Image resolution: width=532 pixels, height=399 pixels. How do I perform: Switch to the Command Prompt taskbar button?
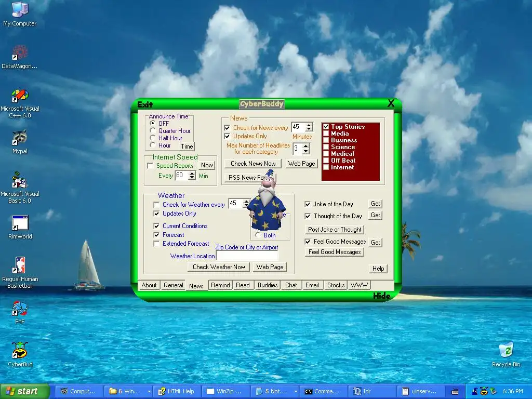323,391
